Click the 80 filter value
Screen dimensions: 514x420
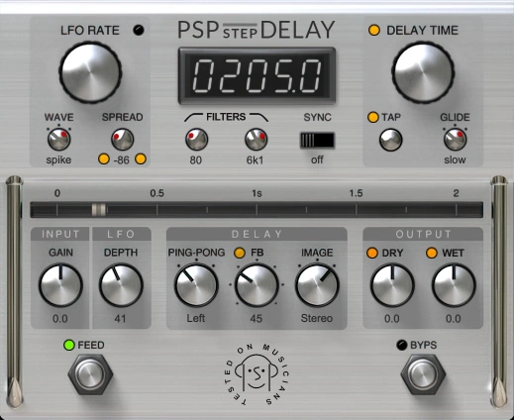click(x=196, y=160)
